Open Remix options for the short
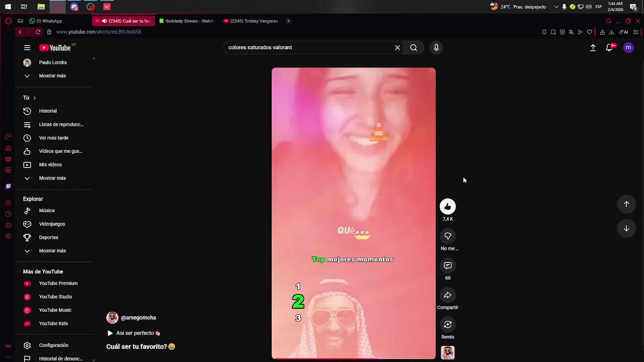The width and height of the screenshot is (644, 362). (448, 325)
